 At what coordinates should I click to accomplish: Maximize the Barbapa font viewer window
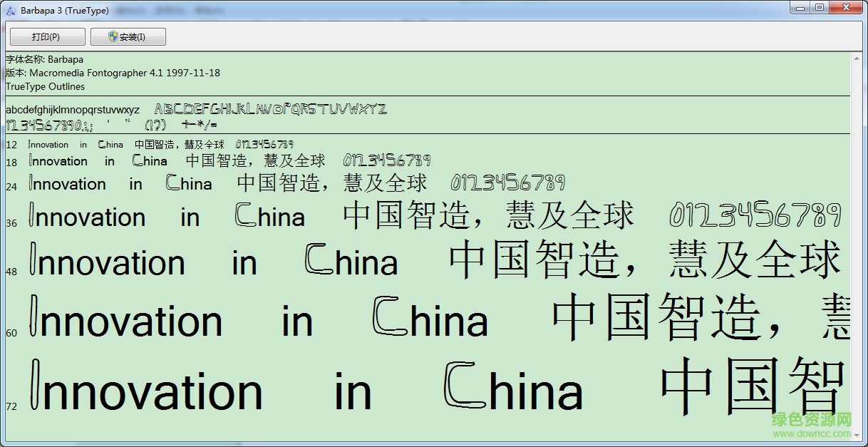820,7
